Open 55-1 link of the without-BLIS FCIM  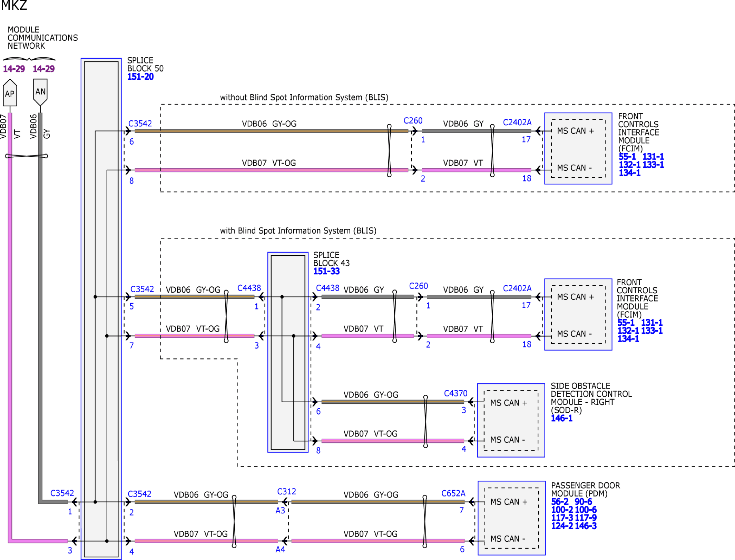[627, 157]
